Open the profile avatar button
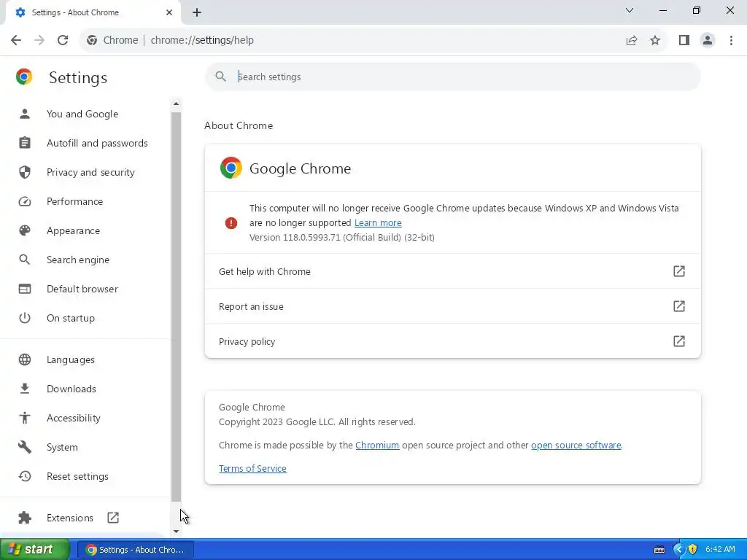Viewport: 747px width, 560px height. (x=708, y=40)
